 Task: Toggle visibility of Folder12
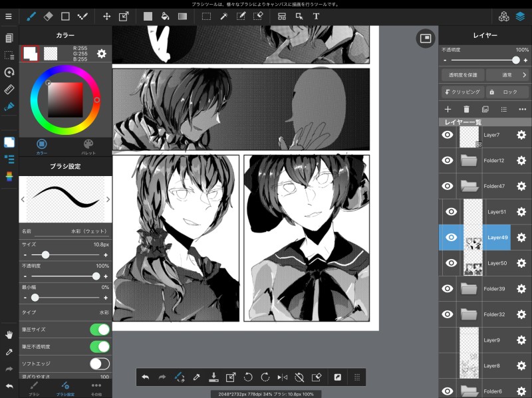click(x=448, y=160)
